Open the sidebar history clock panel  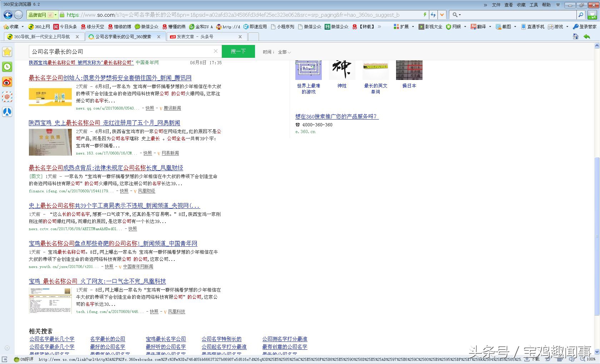coord(7,67)
